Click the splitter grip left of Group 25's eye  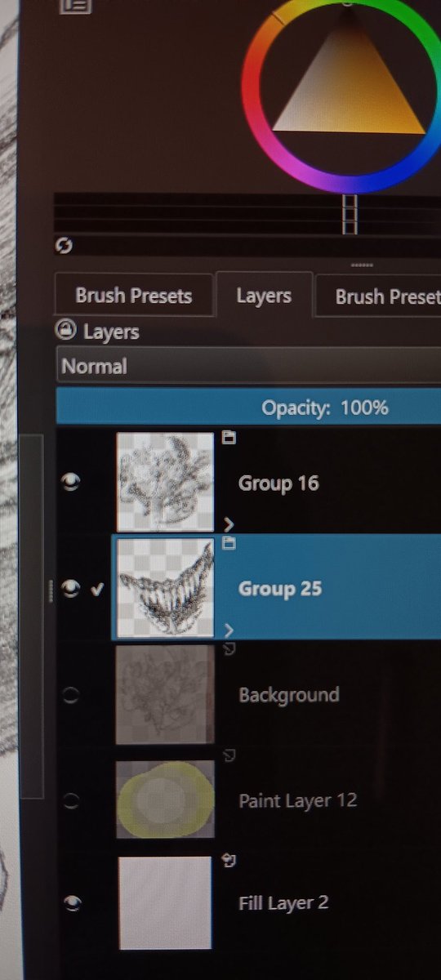tap(51, 590)
